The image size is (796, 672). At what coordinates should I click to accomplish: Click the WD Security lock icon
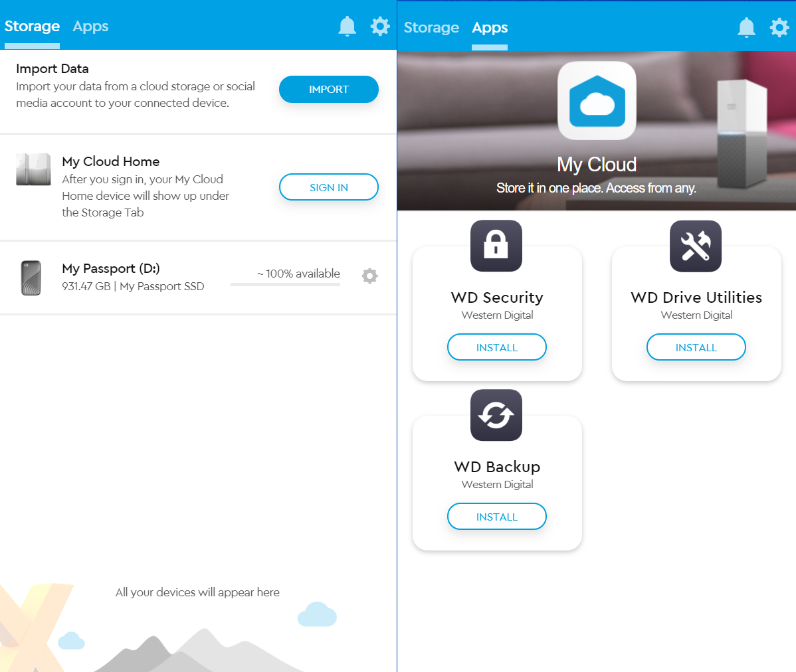[x=496, y=246]
